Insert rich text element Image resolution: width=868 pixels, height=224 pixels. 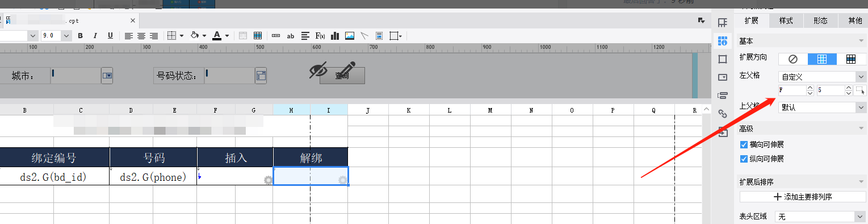coord(305,36)
